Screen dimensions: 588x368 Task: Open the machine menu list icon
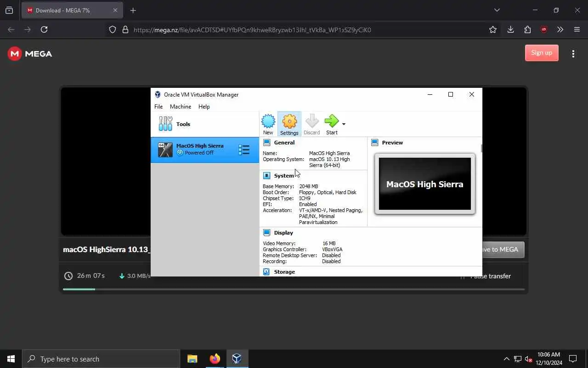[x=244, y=149]
